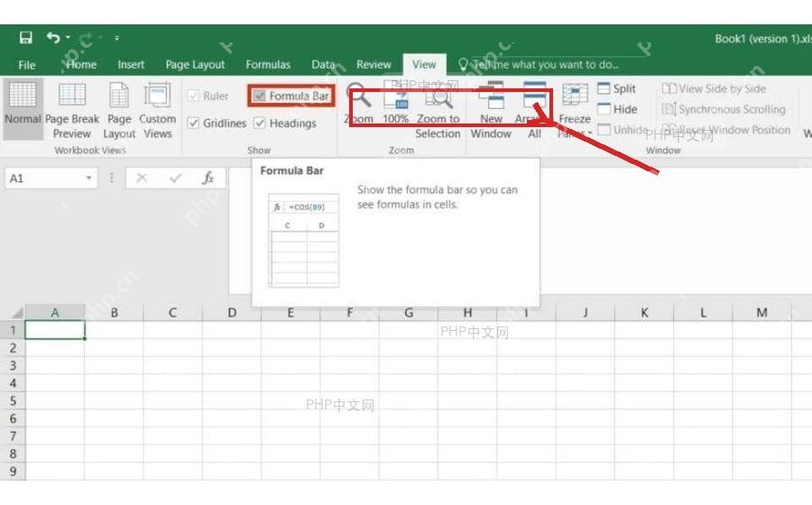This screenshot has width=812, height=505.
Task: Click the Name Box showing A1
Action: coord(44,179)
